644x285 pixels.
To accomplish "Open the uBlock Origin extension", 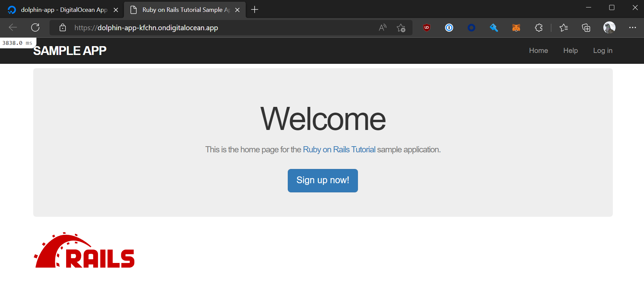I will point(427,28).
